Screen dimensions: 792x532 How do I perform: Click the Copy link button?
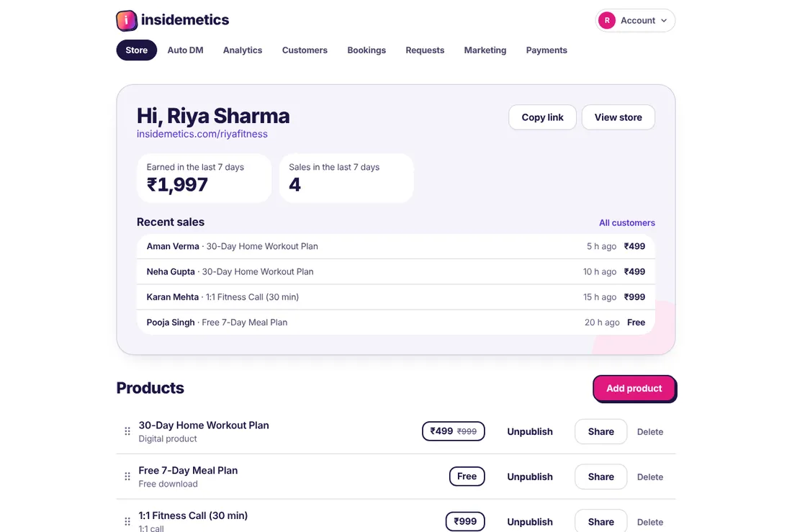point(542,117)
